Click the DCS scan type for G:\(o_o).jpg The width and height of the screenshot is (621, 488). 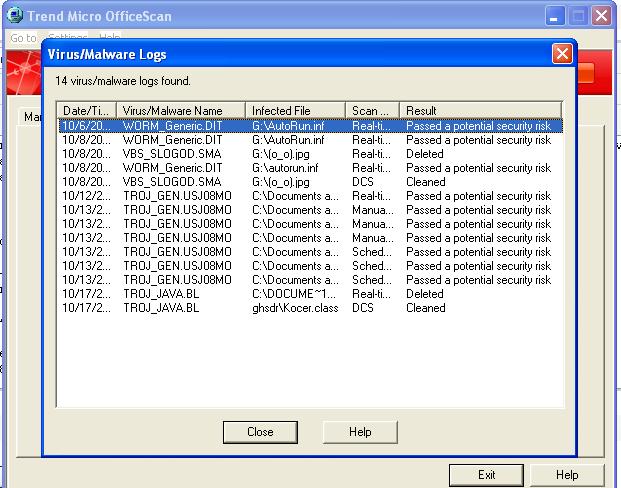click(x=363, y=182)
